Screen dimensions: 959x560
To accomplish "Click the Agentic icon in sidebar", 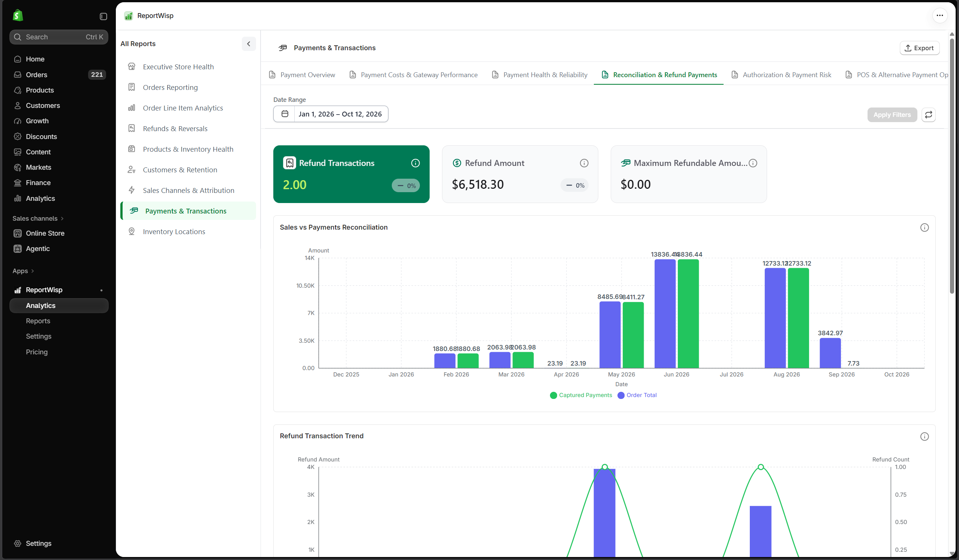I will coord(18,249).
